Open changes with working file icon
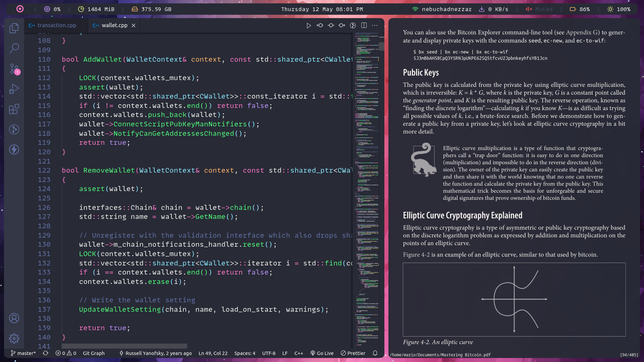This screenshot has width=644, height=362. pyautogui.click(x=331, y=25)
